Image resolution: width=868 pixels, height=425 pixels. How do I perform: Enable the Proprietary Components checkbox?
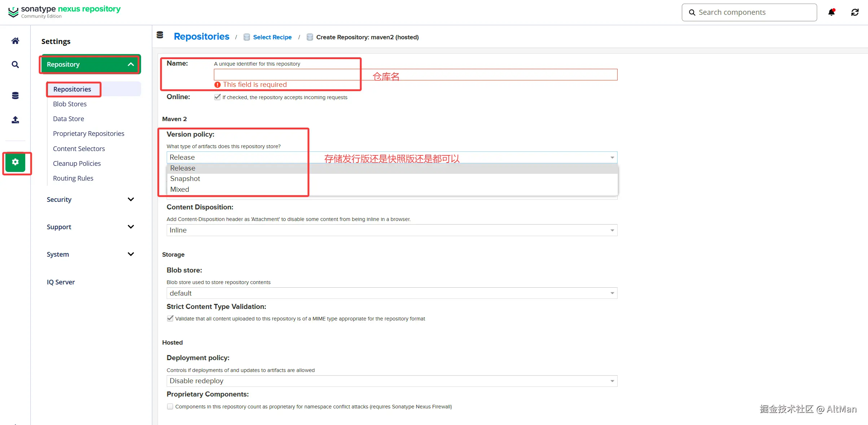pyautogui.click(x=170, y=406)
